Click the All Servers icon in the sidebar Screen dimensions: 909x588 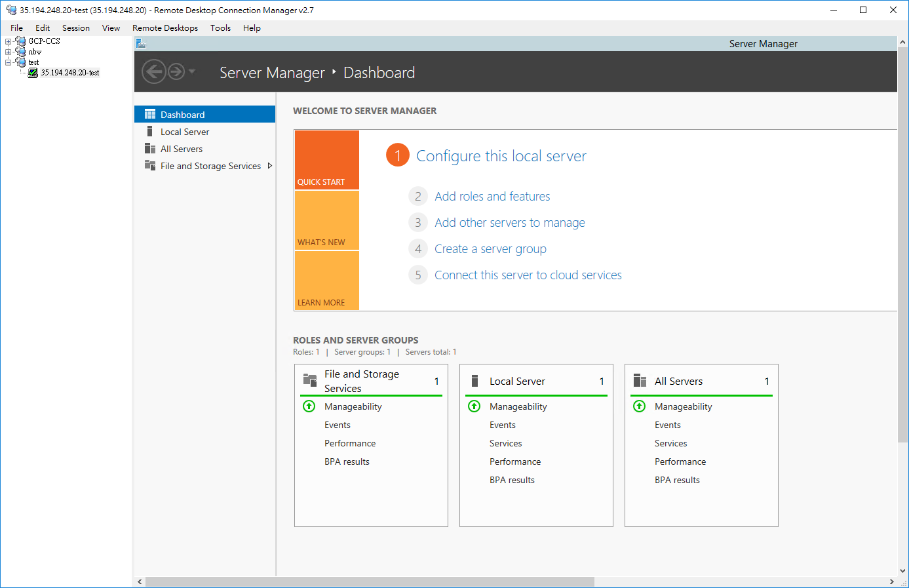pos(150,148)
